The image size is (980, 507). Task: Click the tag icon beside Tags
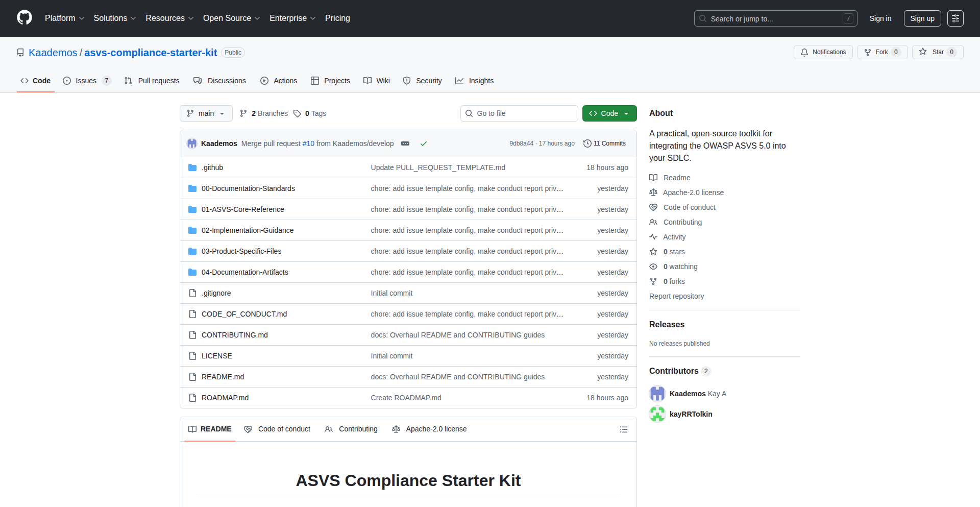(x=297, y=113)
